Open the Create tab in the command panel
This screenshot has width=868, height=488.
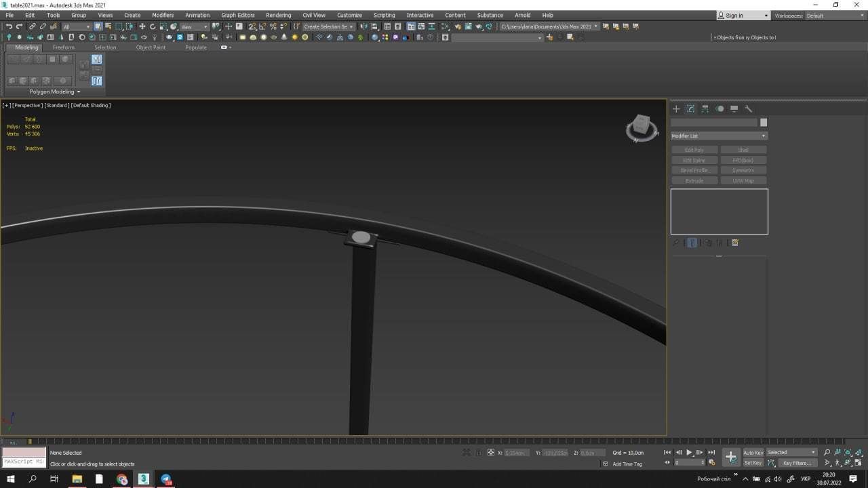coord(676,108)
